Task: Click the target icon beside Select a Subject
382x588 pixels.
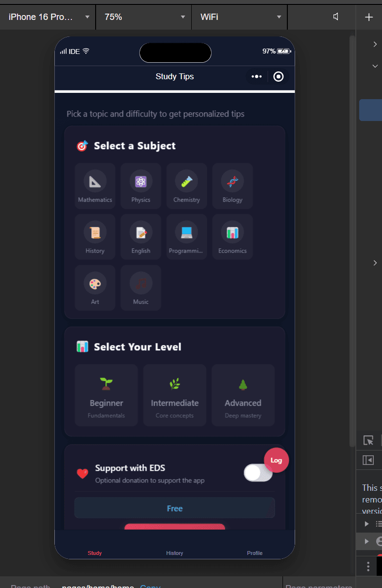Action: click(x=82, y=146)
